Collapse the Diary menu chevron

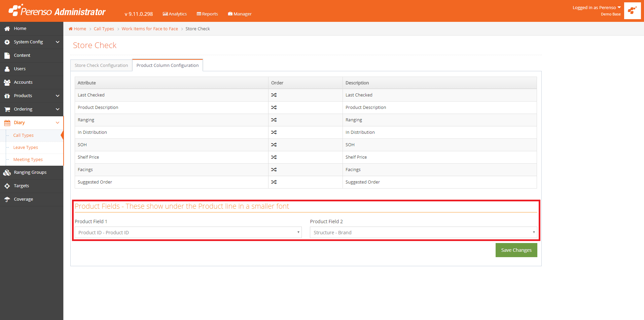(x=58, y=123)
